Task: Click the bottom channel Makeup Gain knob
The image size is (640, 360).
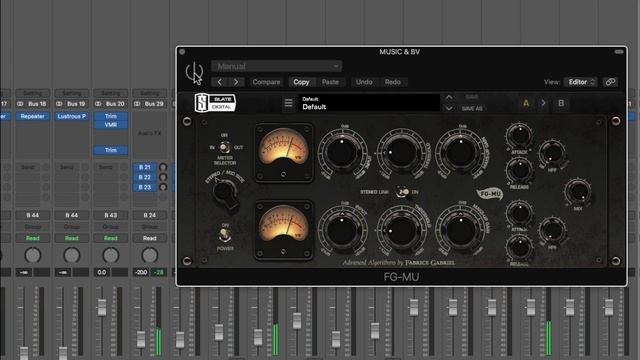Action: [460, 231]
